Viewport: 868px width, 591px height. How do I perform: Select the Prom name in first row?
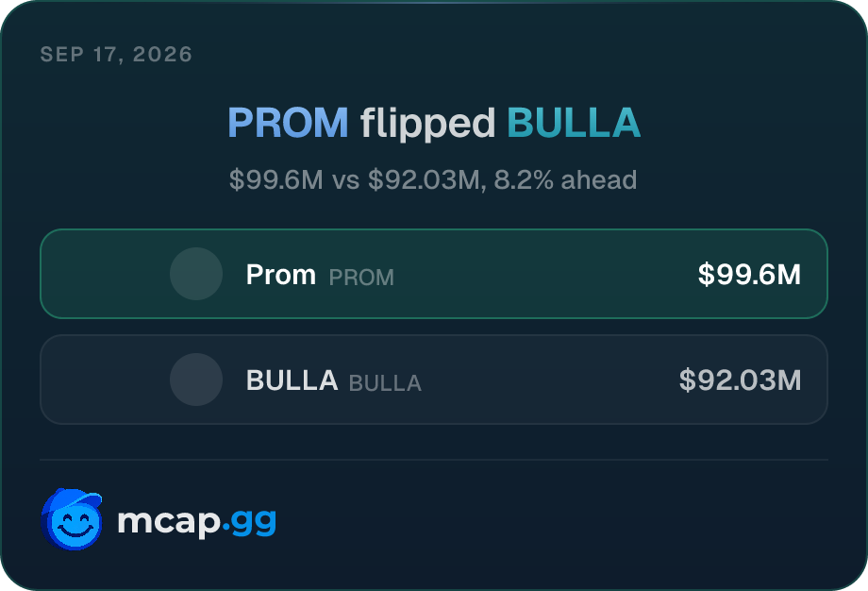pyautogui.click(x=280, y=274)
